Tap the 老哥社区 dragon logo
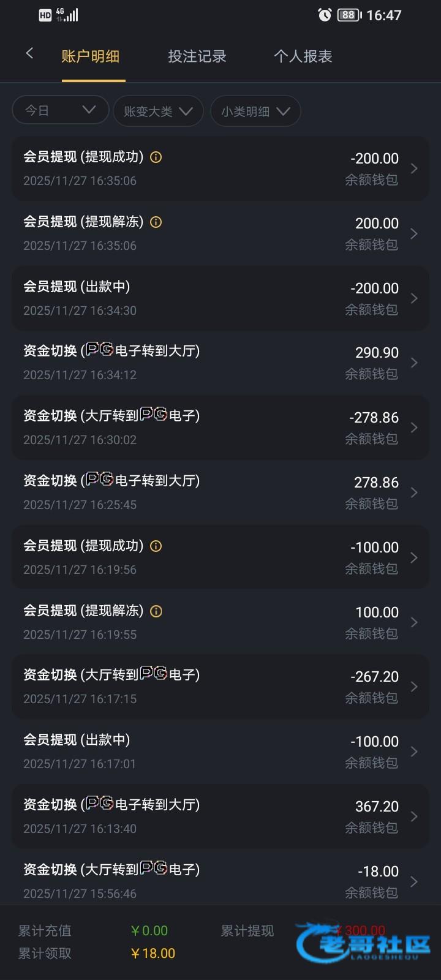Image resolution: width=441 pixels, height=980 pixels. 364,943
